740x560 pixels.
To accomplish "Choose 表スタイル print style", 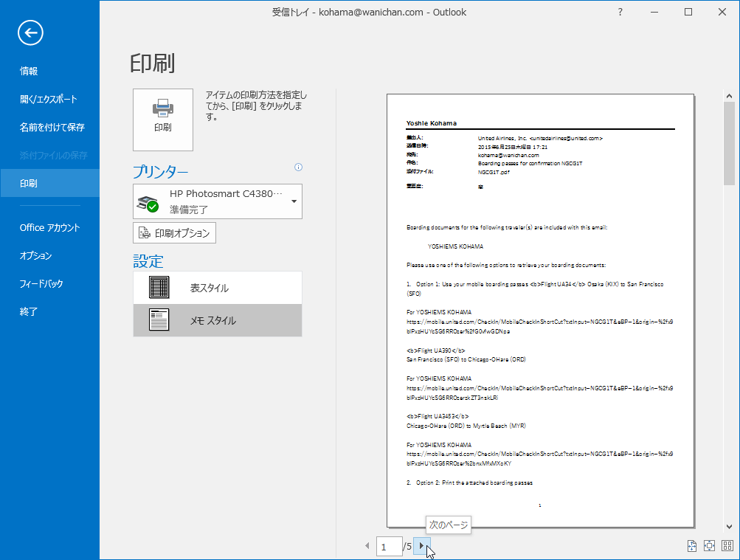I will point(218,288).
